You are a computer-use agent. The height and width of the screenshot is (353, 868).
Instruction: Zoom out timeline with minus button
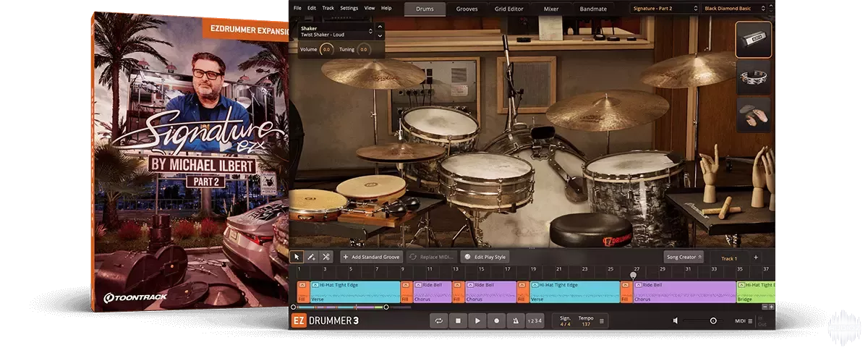tap(764, 307)
